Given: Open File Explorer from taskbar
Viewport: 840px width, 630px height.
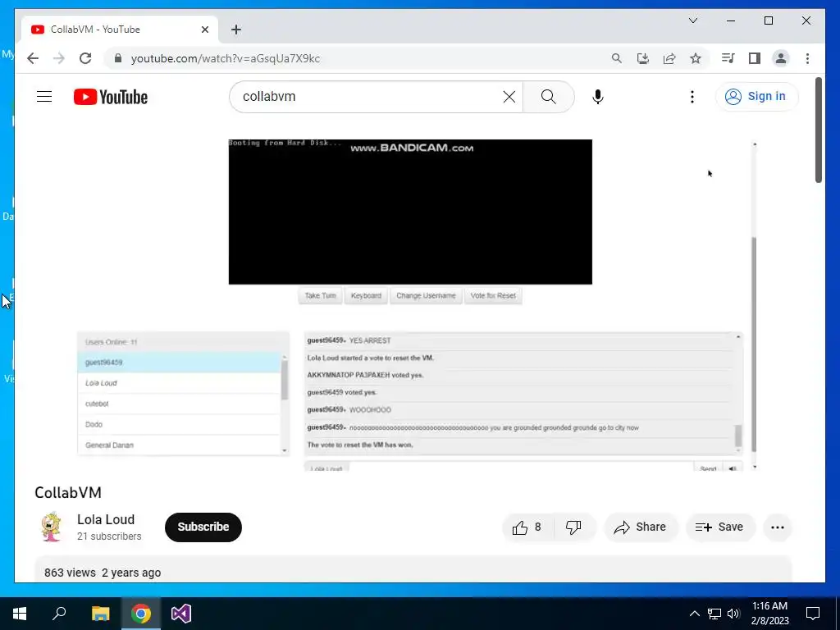Looking at the screenshot, I should click(x=100, y=614).
